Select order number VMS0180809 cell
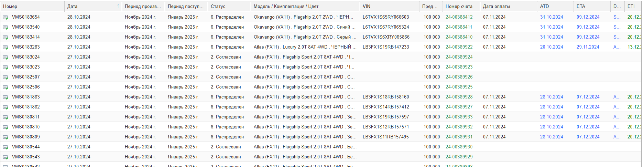This screenshot has width=644, height=167. coord(26,137)
